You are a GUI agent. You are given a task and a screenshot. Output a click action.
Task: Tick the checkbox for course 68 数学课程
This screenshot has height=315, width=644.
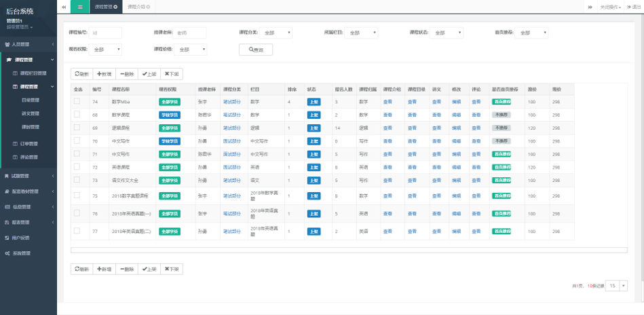coord(77,114)
